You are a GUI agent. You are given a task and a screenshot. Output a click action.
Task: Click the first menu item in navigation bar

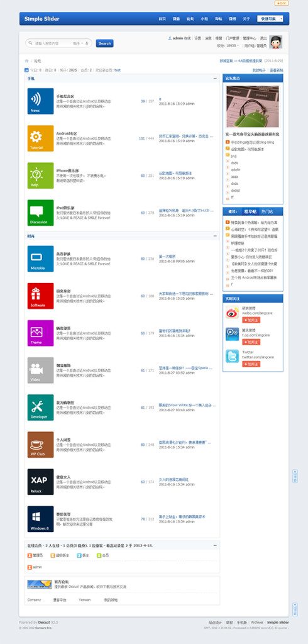click(x=162, y=19)
